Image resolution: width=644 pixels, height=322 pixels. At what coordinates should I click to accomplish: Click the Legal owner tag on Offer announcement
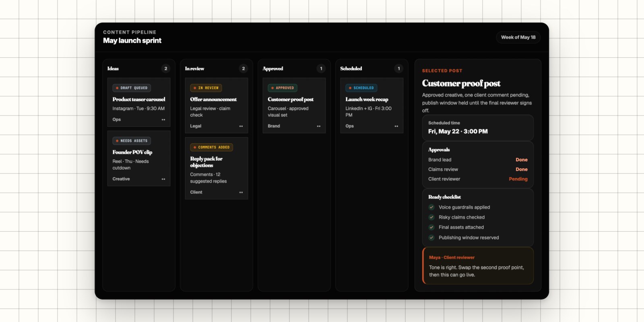[x=196, y=126]
